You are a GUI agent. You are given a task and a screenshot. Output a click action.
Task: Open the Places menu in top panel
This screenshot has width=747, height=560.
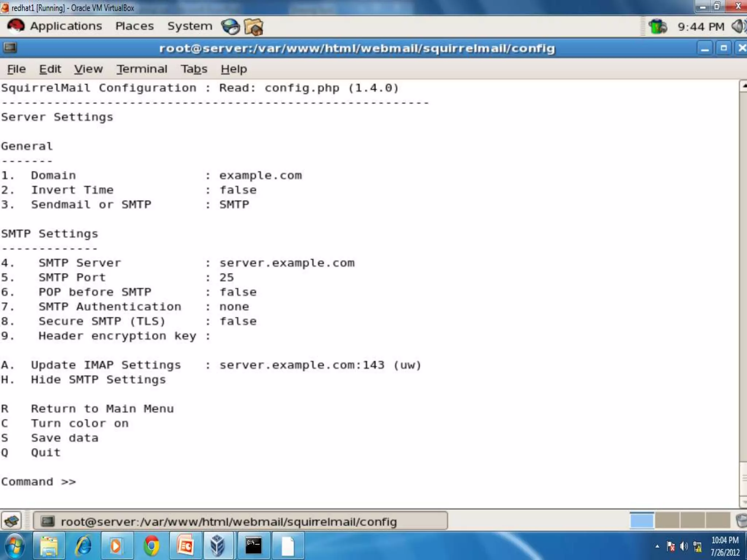(x=135, y=26)
